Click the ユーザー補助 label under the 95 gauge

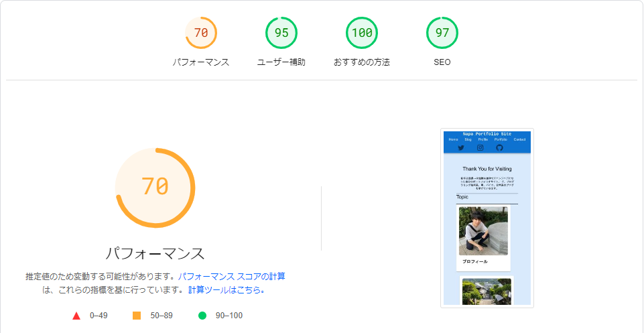(281, 62)
